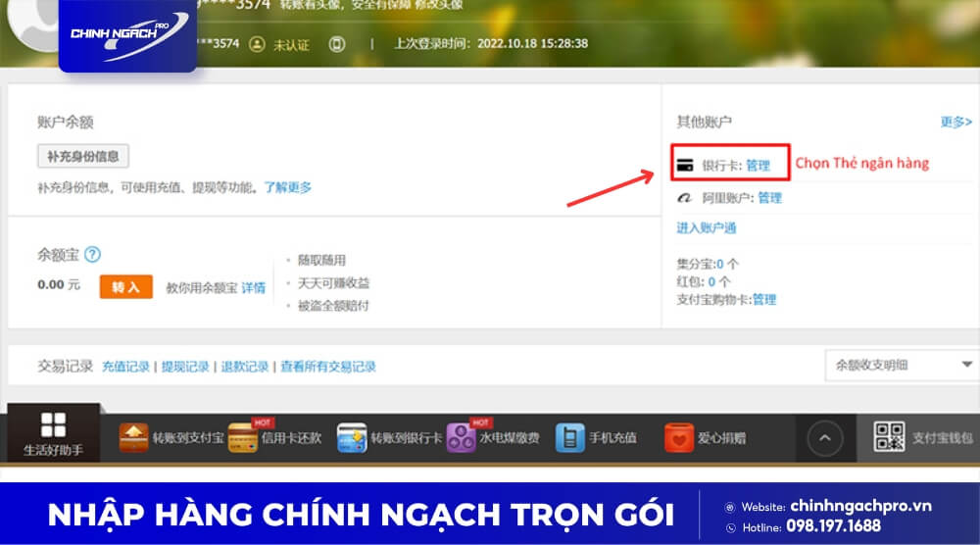Click the last login time 2022.10.18 15:28:38
This screenshot has height=545, width=980.
pos(532,43)
